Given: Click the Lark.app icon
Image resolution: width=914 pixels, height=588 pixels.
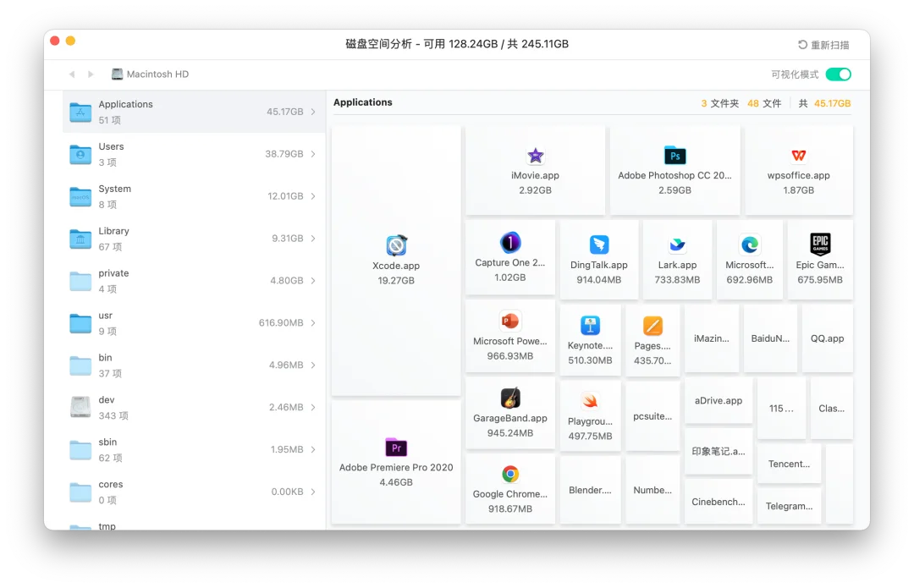Looking at the screenshot, I should click(677, 245).
